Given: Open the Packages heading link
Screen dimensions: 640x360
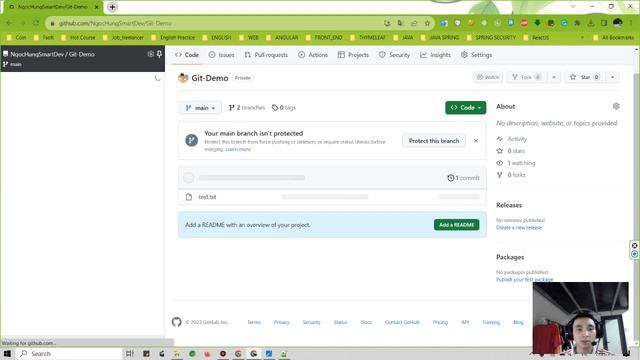Looking at the screenshot, I should click(x=510, y=257).
